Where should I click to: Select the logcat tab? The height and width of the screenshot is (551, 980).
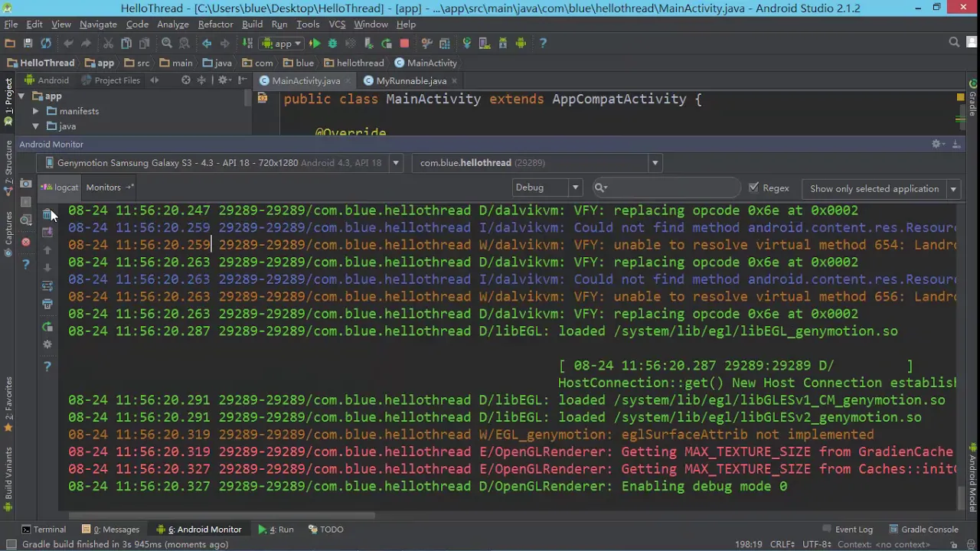tap(60, 187)
